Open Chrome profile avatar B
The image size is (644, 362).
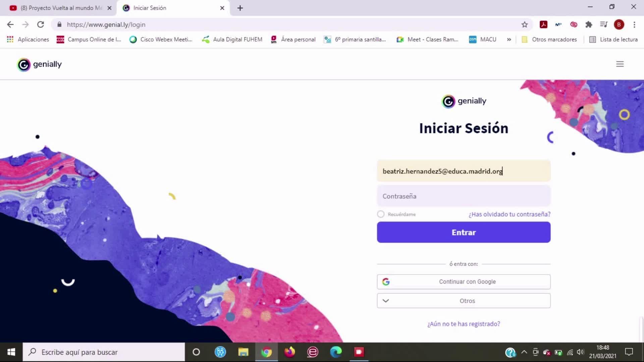click(x=619, y=24)
